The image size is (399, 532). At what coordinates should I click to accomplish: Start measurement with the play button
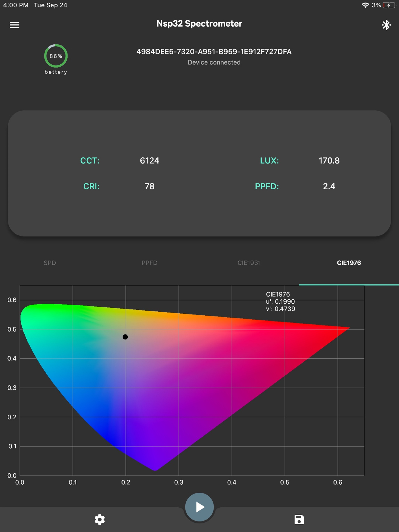[199, 507]
